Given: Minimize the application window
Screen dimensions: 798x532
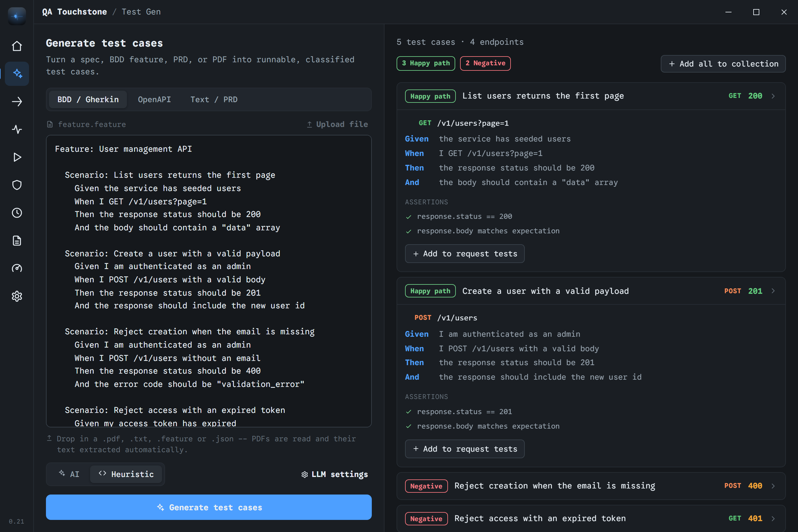Looking at the screenshot, I should click(728, 12).
